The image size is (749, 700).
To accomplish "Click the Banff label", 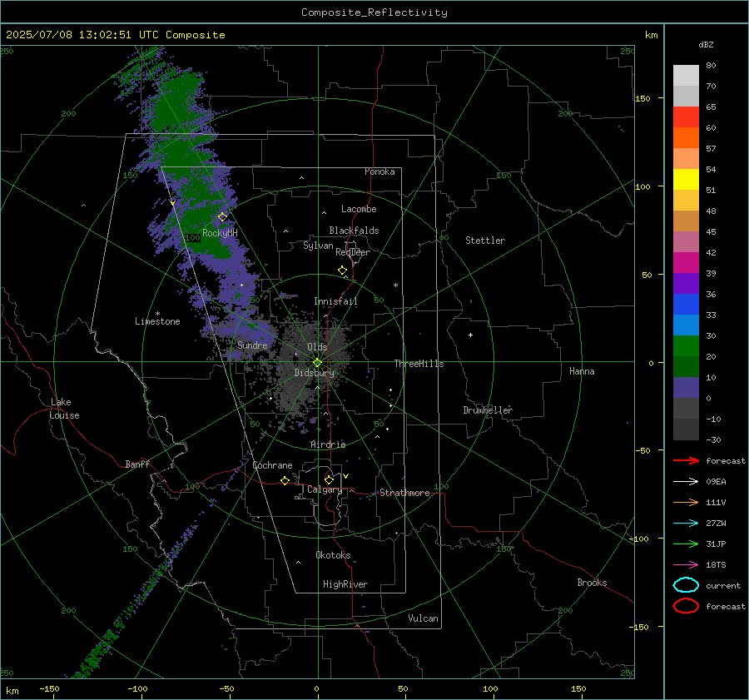I will tap(137, 464).
